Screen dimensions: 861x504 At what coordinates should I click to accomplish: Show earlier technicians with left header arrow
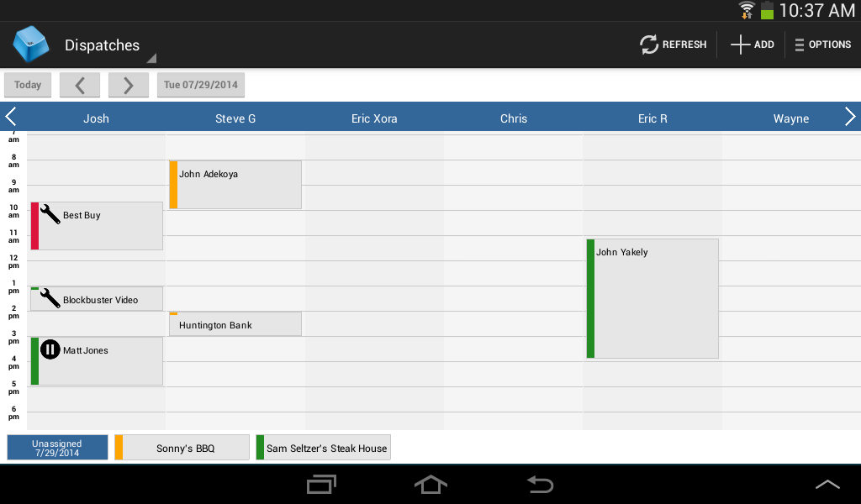click(10, 117)
